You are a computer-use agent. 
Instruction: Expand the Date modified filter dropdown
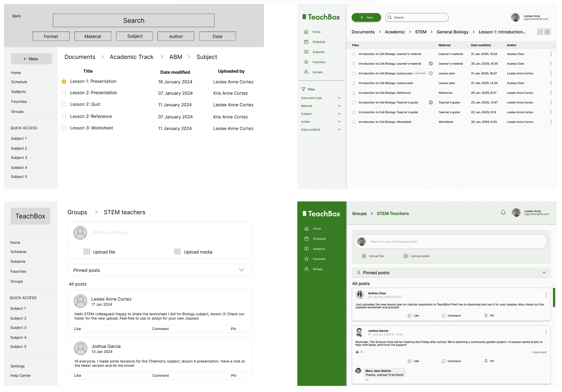[339, 129]
